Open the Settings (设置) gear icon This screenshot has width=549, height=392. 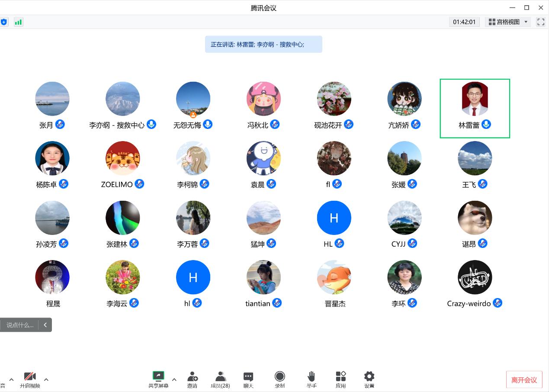tap(369, 376)
